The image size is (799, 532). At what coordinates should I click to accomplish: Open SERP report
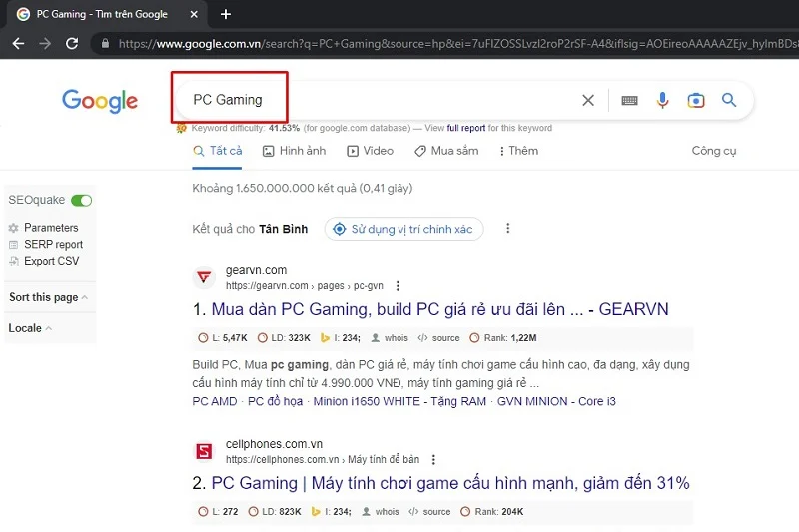(x=54, y=244)
